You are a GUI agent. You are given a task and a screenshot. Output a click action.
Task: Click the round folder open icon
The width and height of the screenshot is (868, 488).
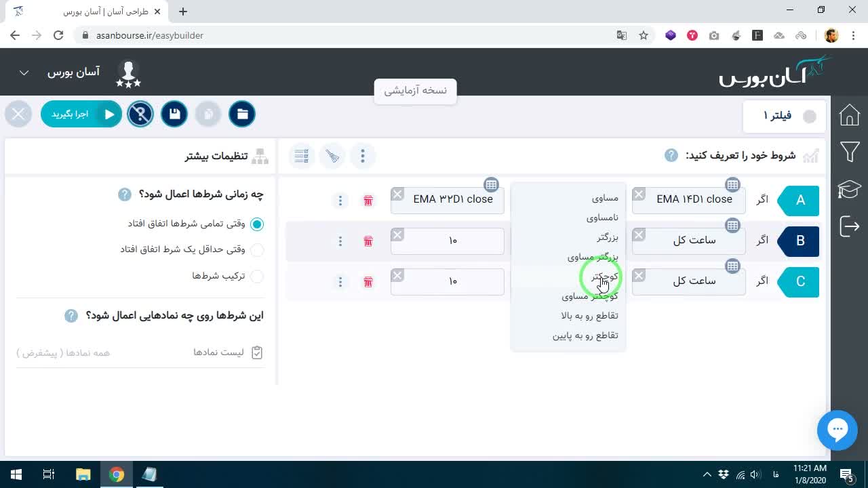click(x=242, y=114)
